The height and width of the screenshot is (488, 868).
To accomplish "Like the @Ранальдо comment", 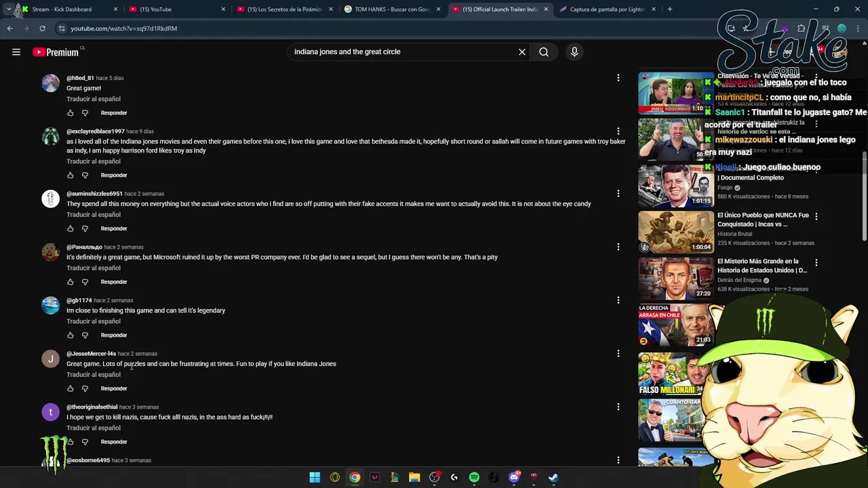I will pyautogui.click(x=70, y=282).
